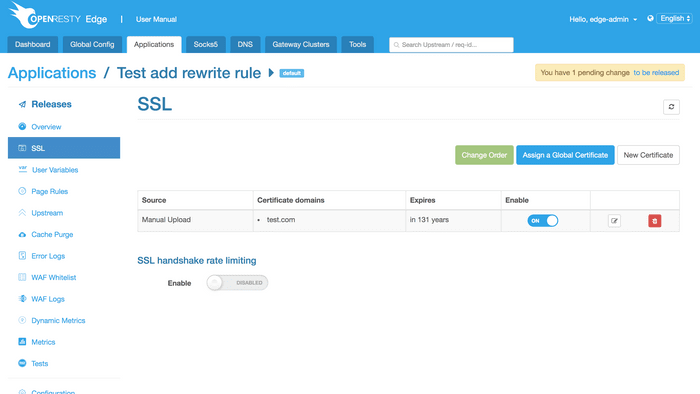Screen dimensions: 700x394
Task: Click the Releases paper plane icon
Action: 22,104
